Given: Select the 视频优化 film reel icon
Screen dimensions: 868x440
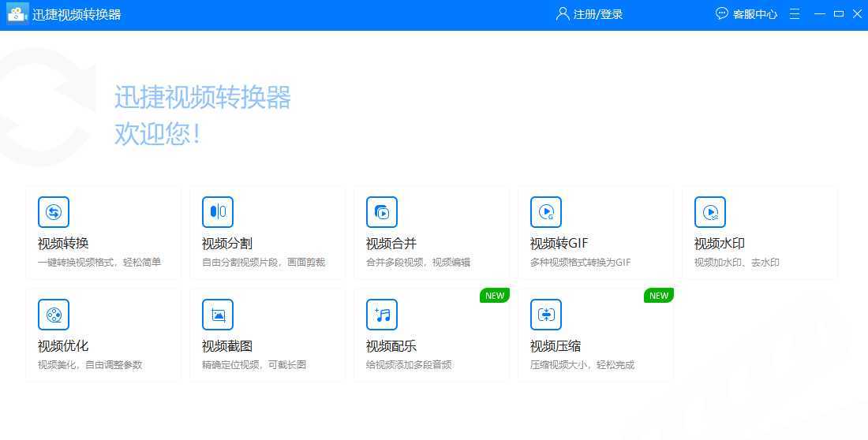Looking at the screenshot, I should (54, 315).
